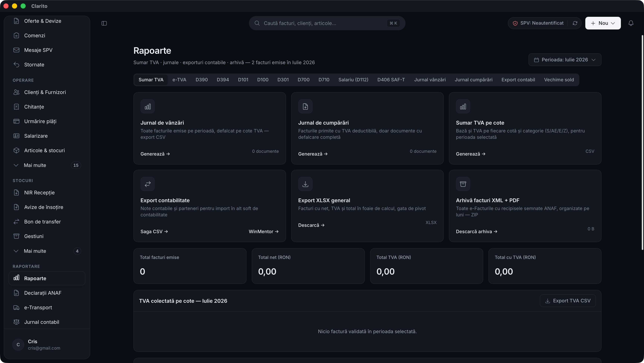Open the notifications bell
The width and height of the screenshot is (644, 363).
(x=631, y=23)
